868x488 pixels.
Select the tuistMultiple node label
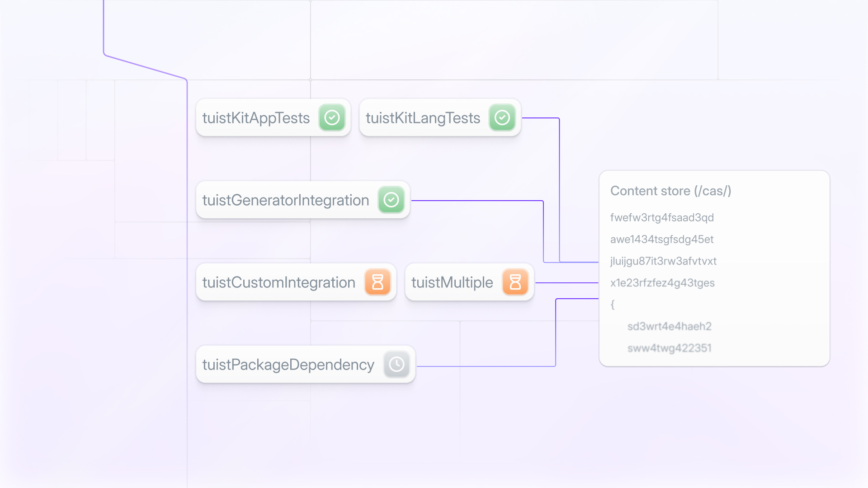tap(452, 282)
